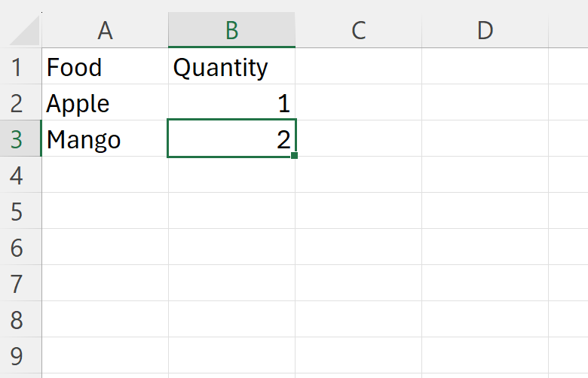The width and height of the screenshot is (588, 378).
Task: Select the cell containing Food
Action: point(105,67)
